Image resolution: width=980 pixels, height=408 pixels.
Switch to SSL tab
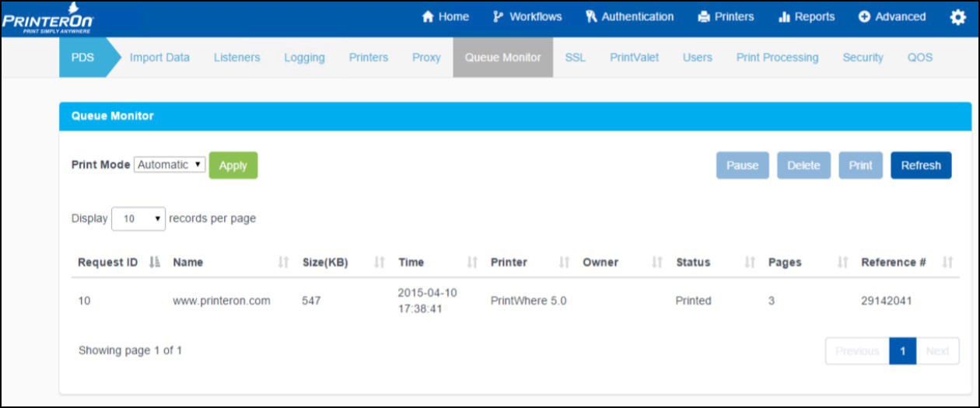point(576,58)
